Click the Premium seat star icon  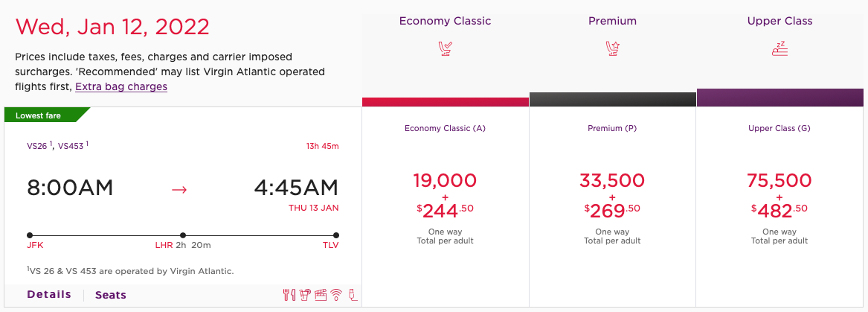coord(612,48)
